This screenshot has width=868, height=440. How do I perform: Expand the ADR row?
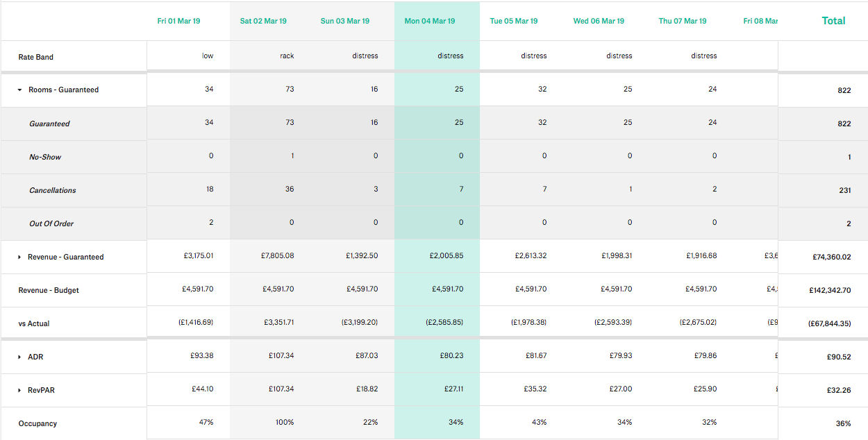click(19, 357)
